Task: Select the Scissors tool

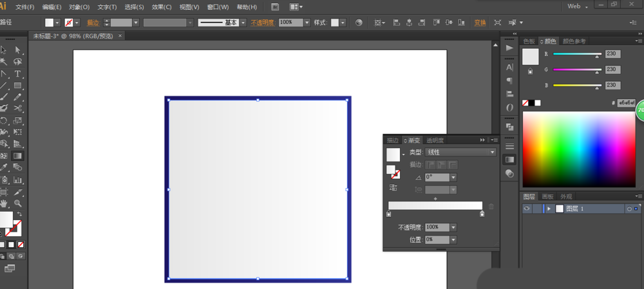Action: pyautogui.click(x=17, y=108)
